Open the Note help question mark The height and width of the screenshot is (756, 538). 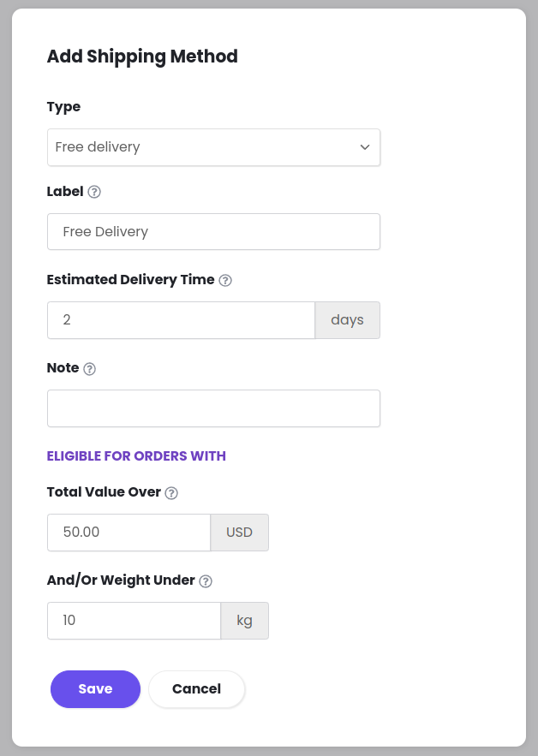click(89, 369)
